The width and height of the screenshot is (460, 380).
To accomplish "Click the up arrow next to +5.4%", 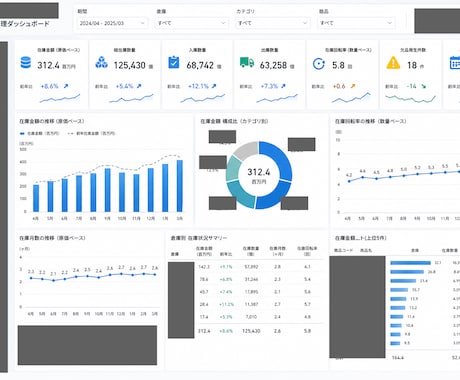I will point(139,86).
